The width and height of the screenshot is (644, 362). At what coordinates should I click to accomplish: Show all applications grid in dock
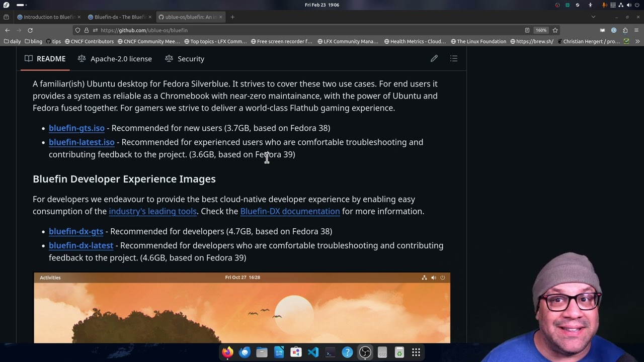pos(416,352)
